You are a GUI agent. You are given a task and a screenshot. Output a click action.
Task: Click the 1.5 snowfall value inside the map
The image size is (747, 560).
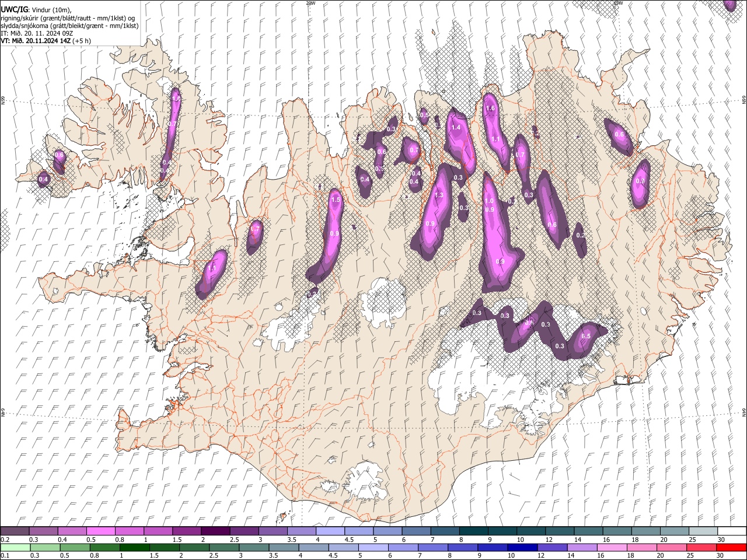pyautogui.click(x=336, y=200)
